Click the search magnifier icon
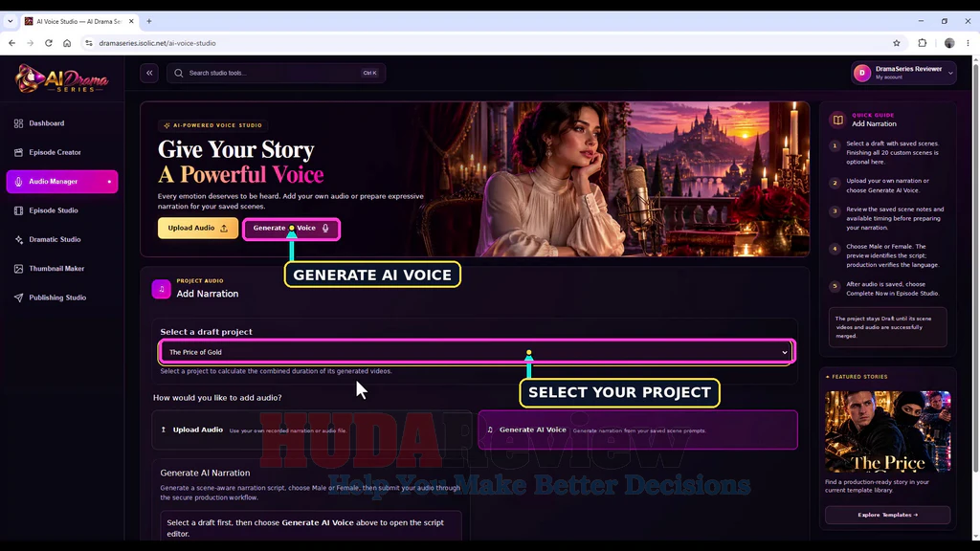 179,73
